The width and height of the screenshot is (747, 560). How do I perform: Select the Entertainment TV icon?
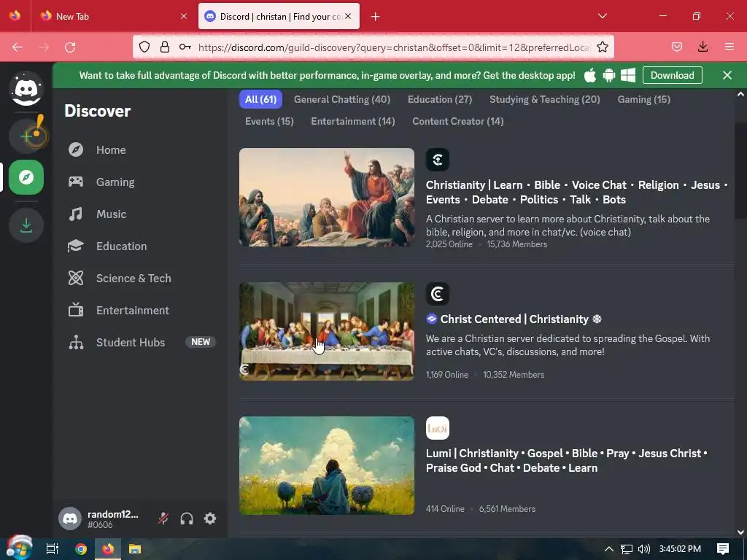click(x=76, y=310)
